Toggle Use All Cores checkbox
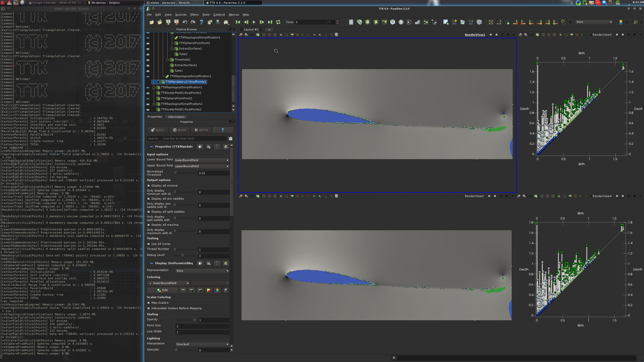 (x=149, y=244)
